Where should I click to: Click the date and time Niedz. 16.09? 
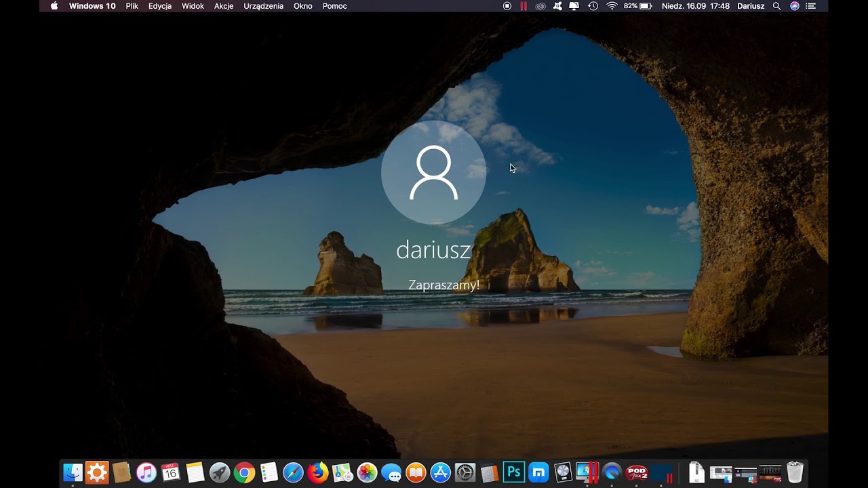(695, 6)
